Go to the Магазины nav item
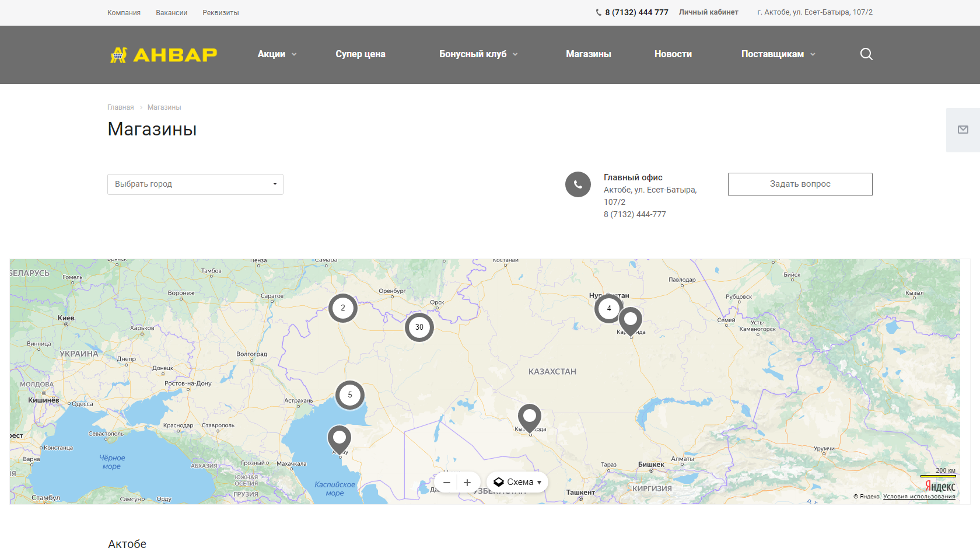 [589, 54]
